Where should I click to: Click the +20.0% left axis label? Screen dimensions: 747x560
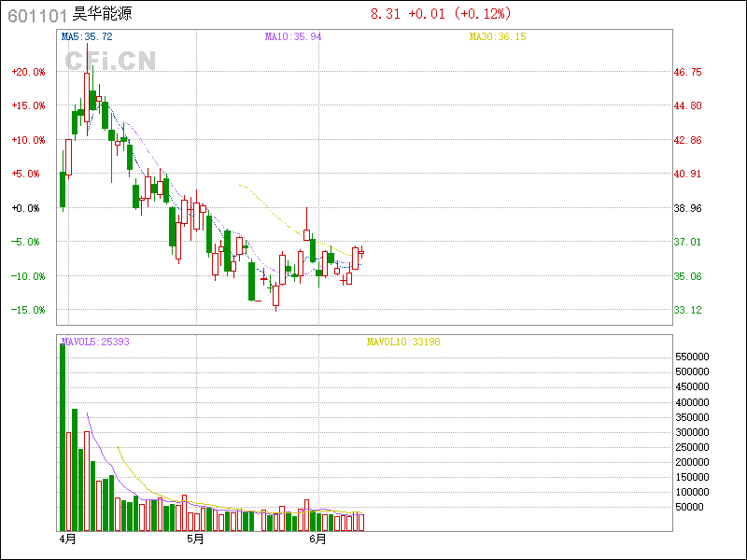tap(28, 72)
